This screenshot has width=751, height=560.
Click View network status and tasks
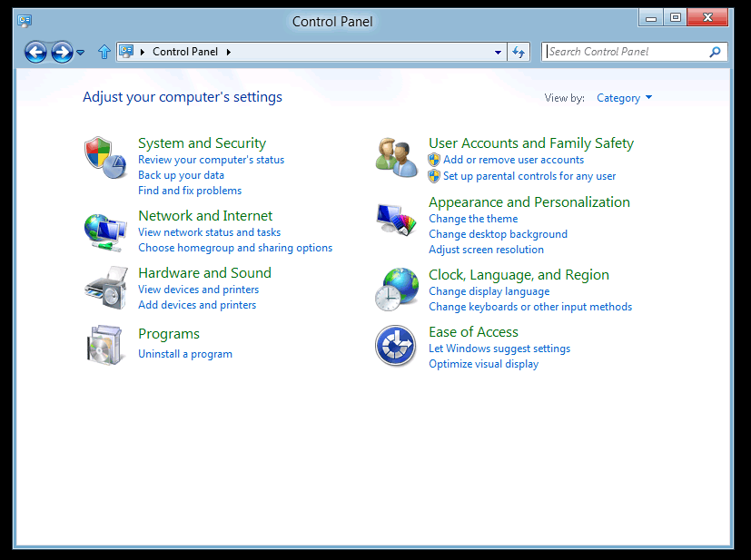pos(209,232)
